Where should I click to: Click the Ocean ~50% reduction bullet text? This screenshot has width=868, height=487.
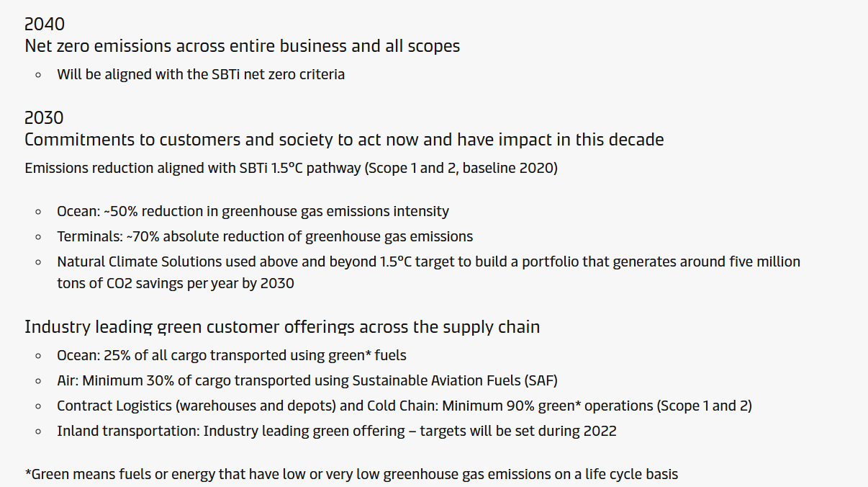click(x=253, y=212)
